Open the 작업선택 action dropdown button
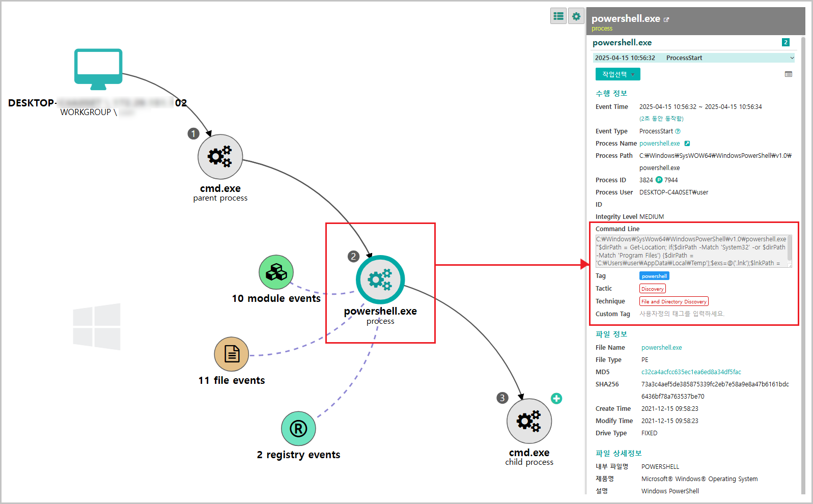 618,74
